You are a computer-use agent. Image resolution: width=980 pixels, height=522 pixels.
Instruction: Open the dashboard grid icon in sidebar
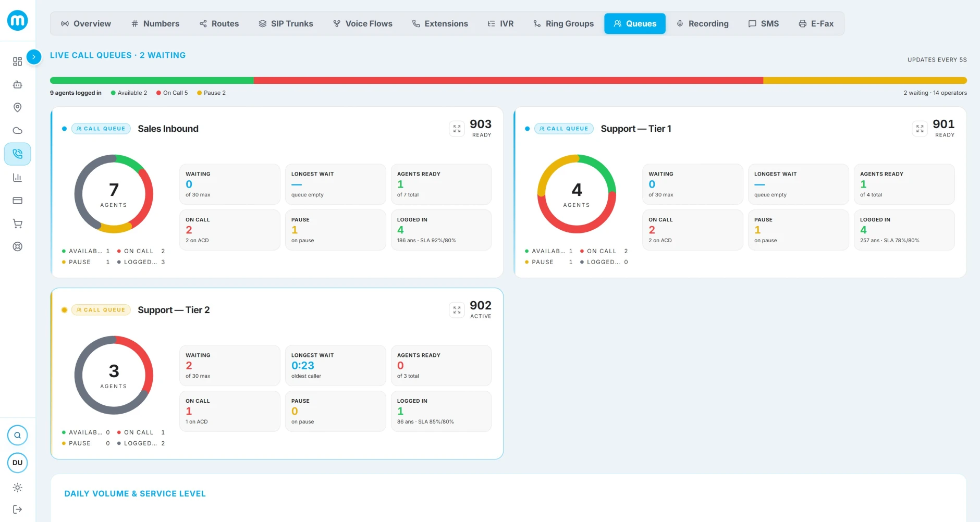[17, 61]
